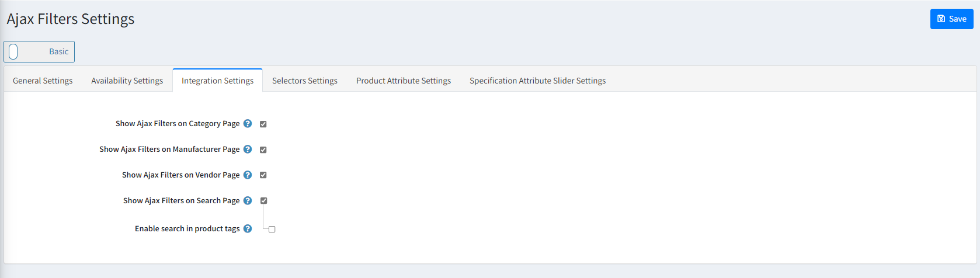Click help icon for product tags search
This screenshot has height=278, width=980.
click(248, 229)
